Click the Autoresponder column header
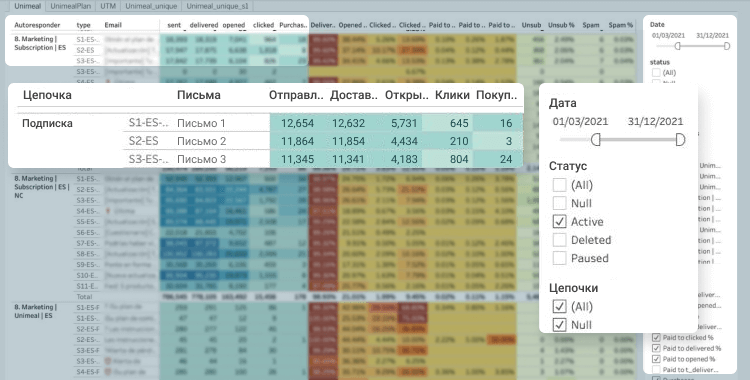This screenshot has width=750, height=380. pyautogui.click(x=37, y=25)
